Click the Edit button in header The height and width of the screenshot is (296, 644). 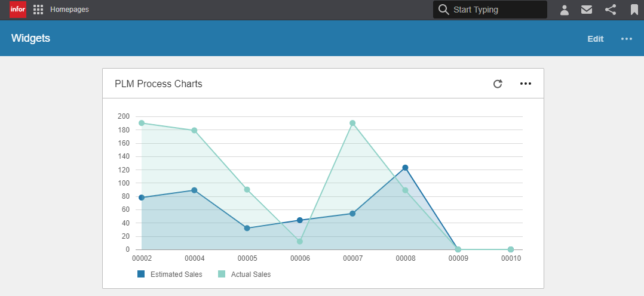(595, 39)
